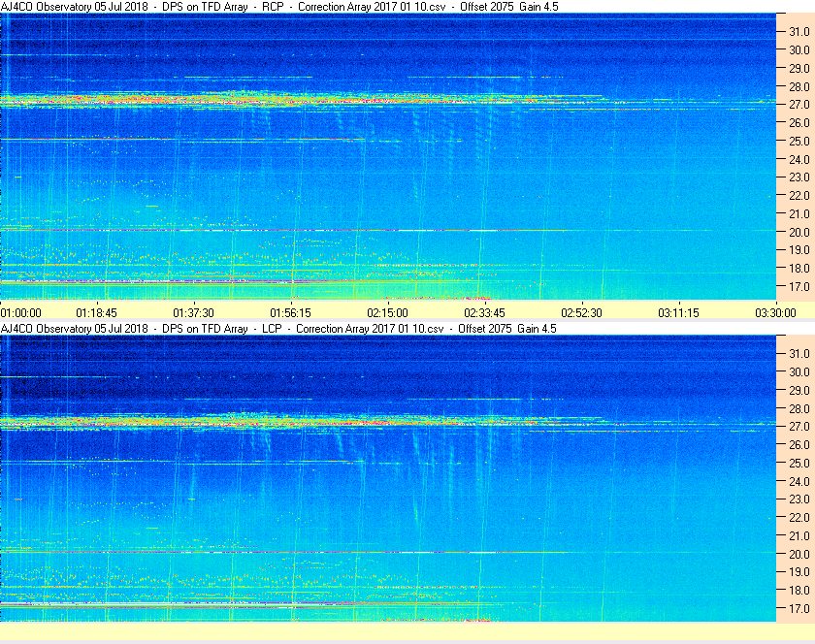This screenshot has height=644, width=815.
Task: Select the 03:30:00 time axis label
Action: coord(775,313)
